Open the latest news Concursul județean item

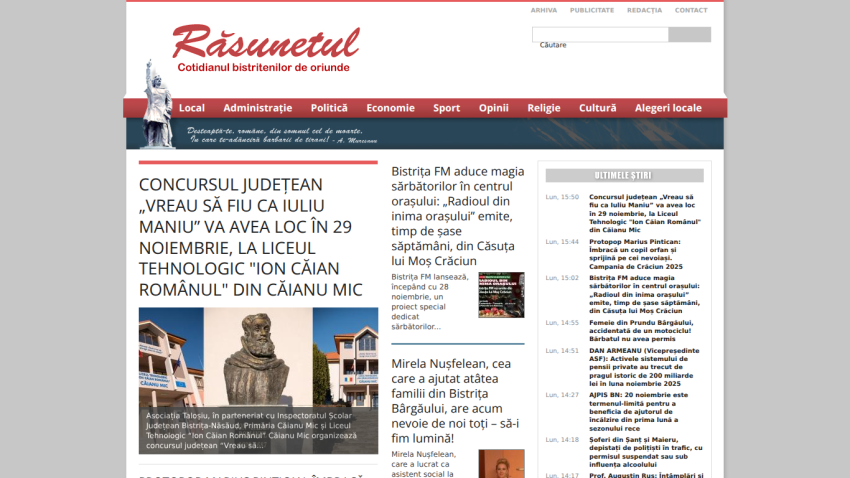tap(645, 214)
